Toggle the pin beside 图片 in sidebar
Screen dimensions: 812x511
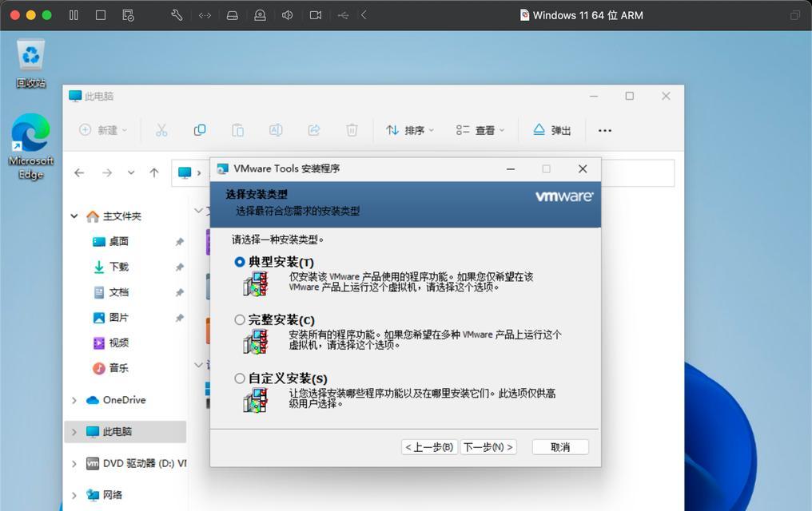click(x=180, y=318)
